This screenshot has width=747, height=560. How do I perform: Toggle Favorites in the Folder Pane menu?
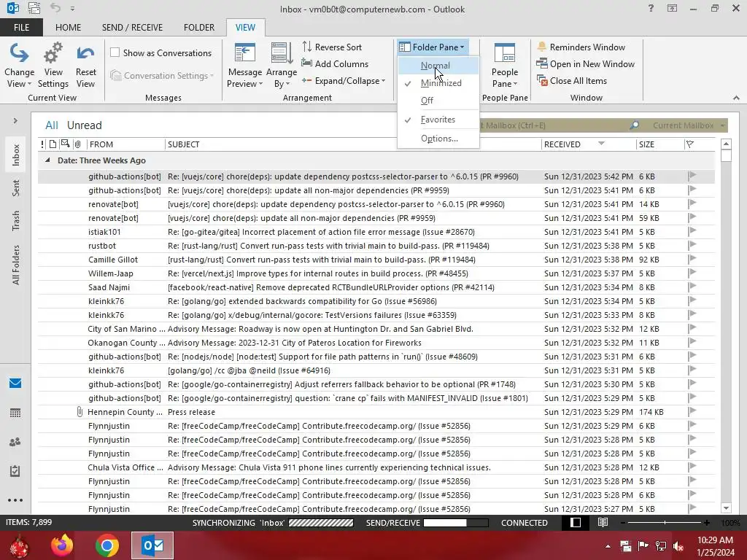(438, 120)
